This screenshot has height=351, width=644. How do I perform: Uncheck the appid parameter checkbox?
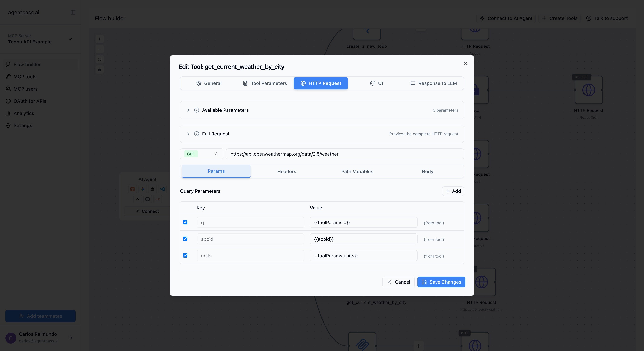coord(185,239)
